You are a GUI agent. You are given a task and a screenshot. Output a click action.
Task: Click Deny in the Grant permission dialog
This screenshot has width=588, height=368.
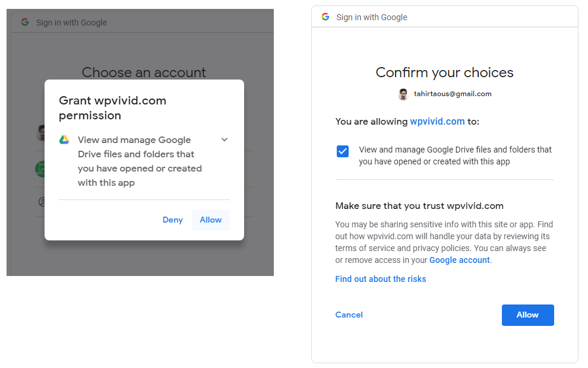tap(172, 220)
